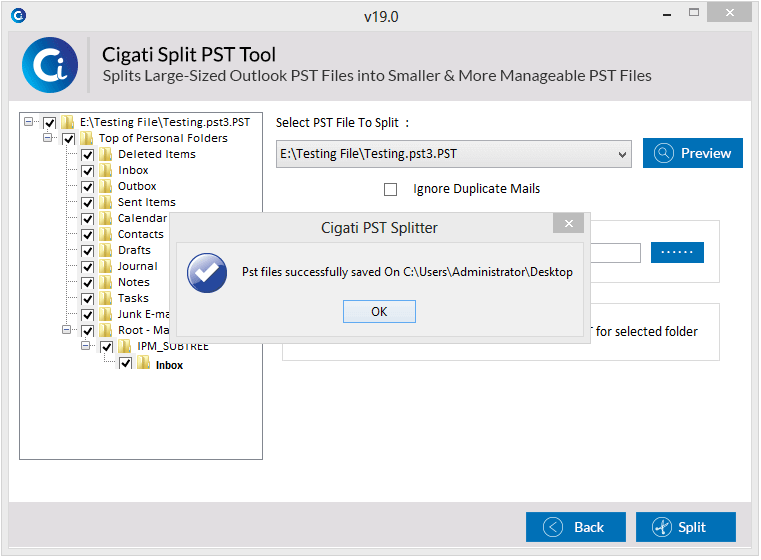Uncheck the Testing.pst3.PST root checkbox
Screen dimensions: 761x560
coord(50,123)
